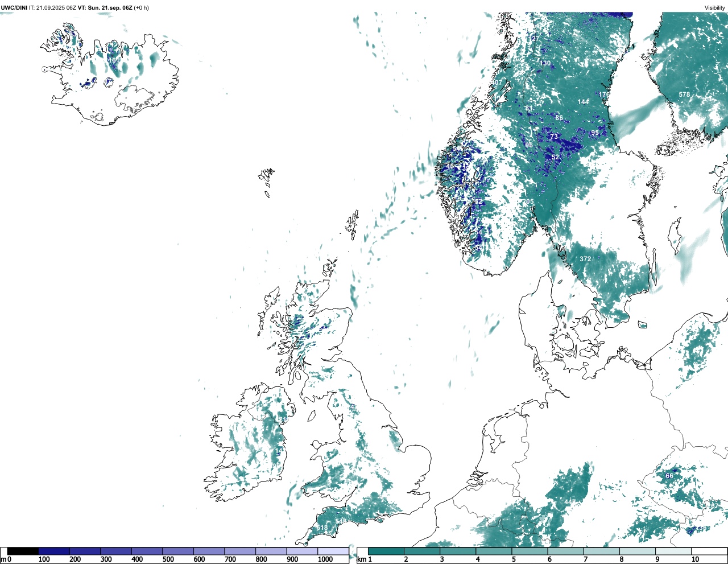Select the 'IT: 21.09.2025 06Z' init time
This screenshot has height=564, width=728.
pyautogui.click(x=52, y=8)
